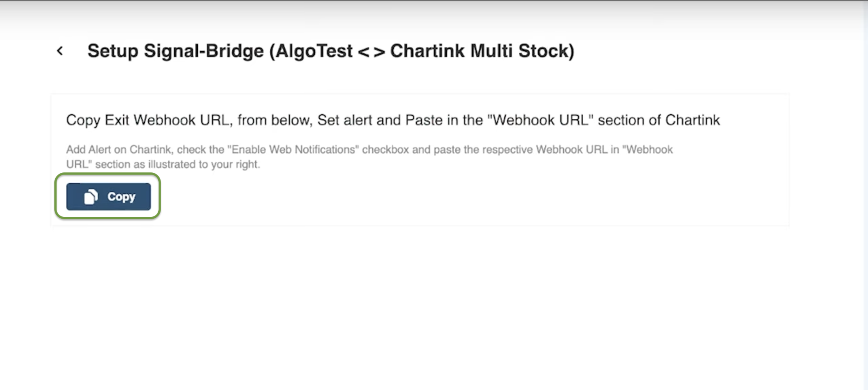Click the 'Add Alert on Chartink' description text
The height and width of the screenshot is (390, 868).
369,157
